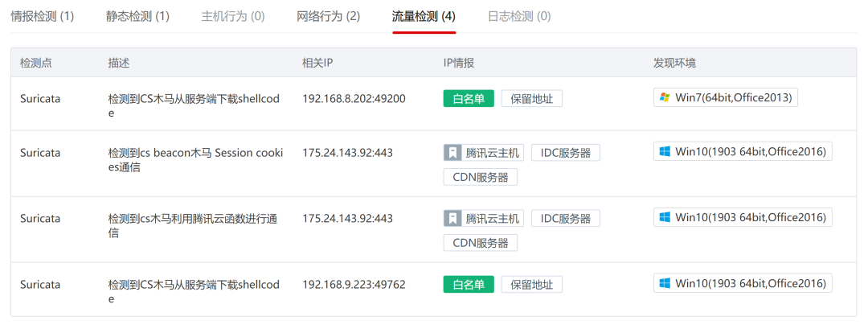Select the 流量检测 (4) tab
The width and height of the screenshot is (868, 329).
(x=424, y=17)
